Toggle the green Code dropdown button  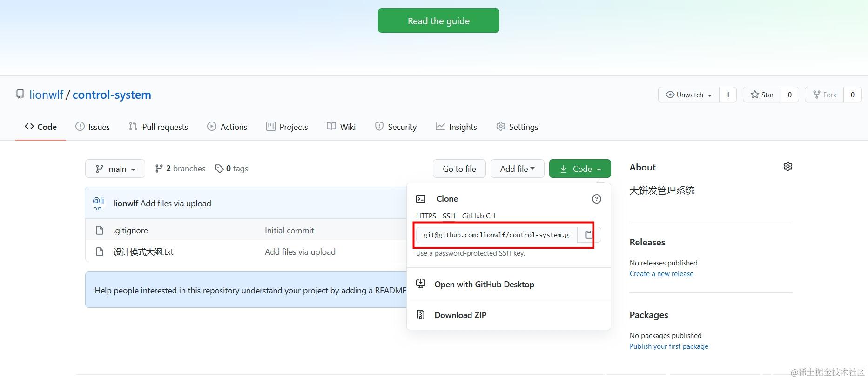click(x=580, y=169)
